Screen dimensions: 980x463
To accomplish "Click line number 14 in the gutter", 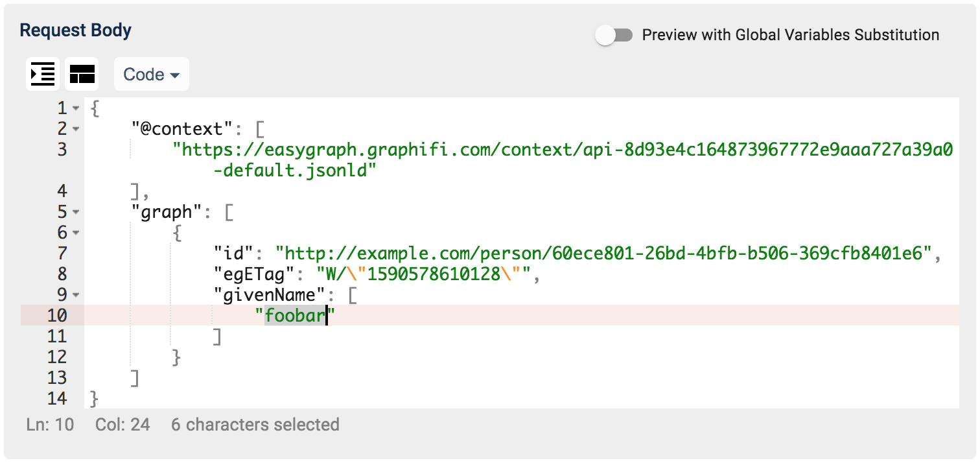I will [x=57, y=398].
